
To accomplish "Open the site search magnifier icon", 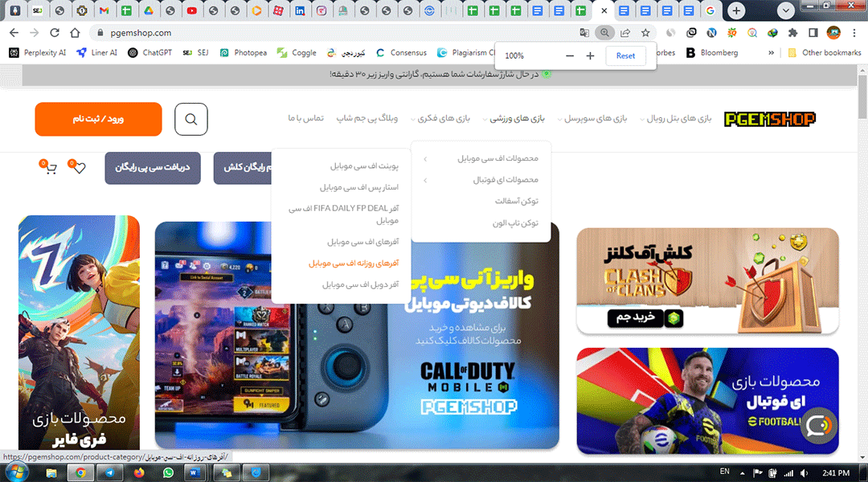I will tap(190, 118).
